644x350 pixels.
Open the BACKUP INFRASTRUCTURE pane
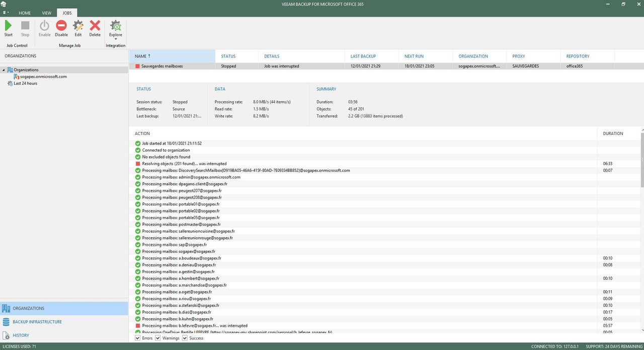tap(64, 322)
